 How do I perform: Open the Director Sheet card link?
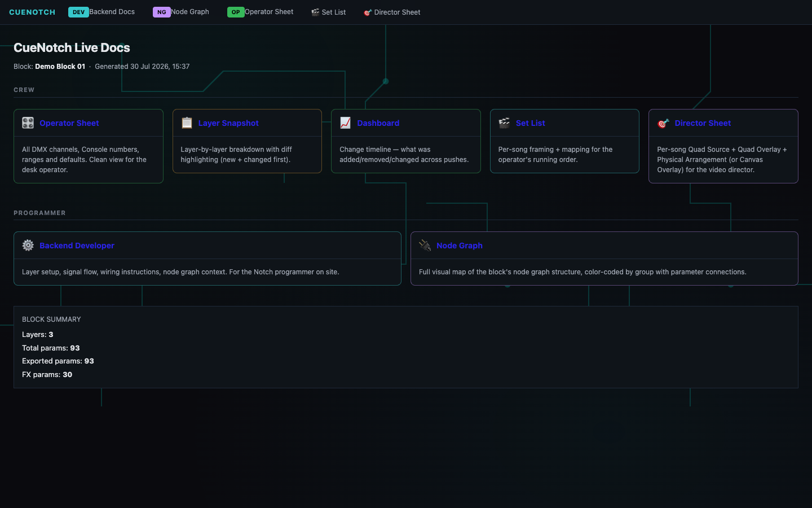[x=703, y=123]
